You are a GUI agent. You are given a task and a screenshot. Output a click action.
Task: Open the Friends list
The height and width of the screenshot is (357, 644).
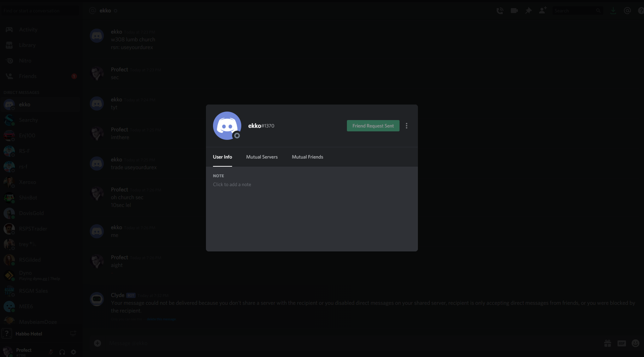(40, 76)
